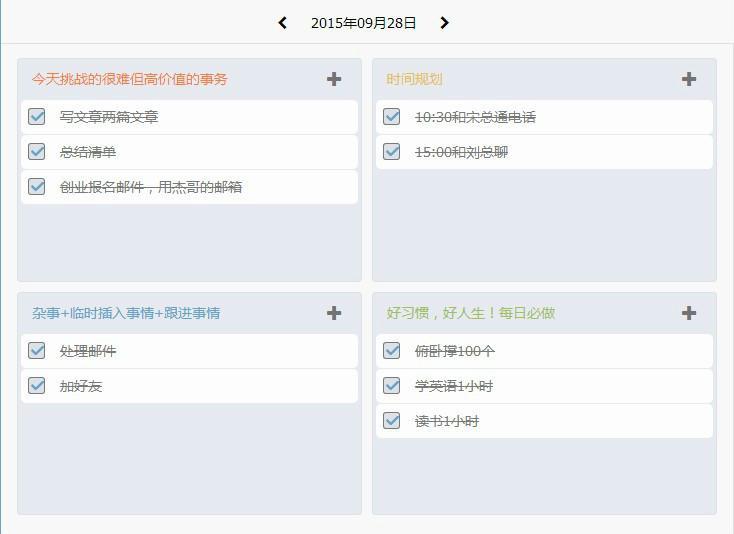
Task: Click the 时间规划 panel title
Action: point(414,79)
